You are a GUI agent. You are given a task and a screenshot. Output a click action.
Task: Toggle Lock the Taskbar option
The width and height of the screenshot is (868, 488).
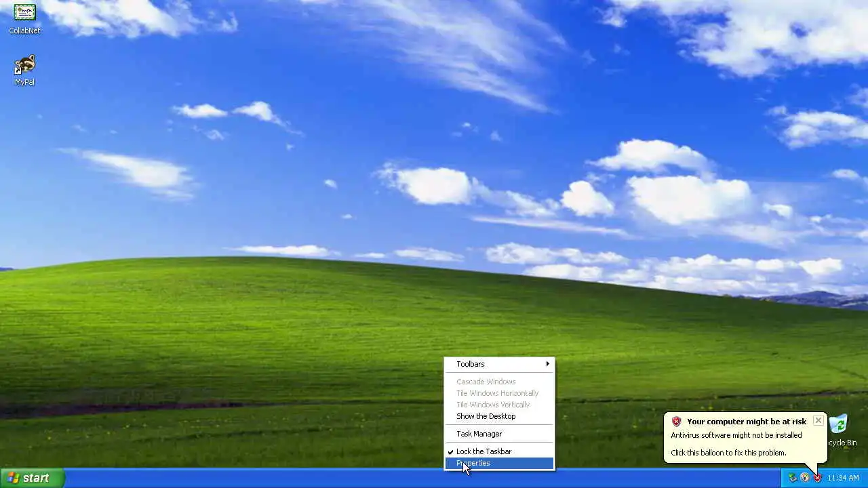point(499,451)
